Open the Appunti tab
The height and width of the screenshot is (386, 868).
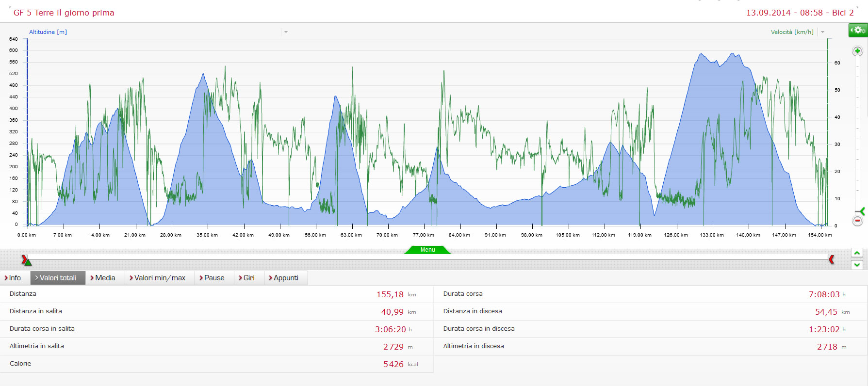coord(286,278)
